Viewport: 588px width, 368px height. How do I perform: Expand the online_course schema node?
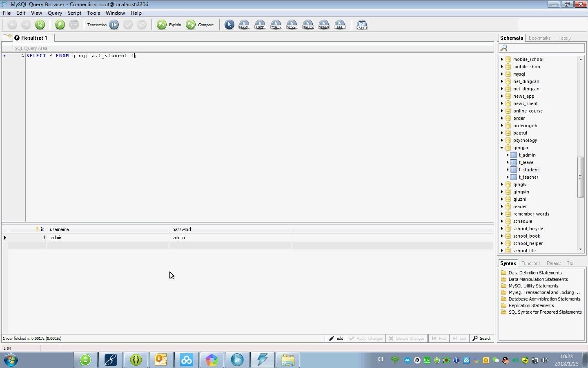[502, 111]
